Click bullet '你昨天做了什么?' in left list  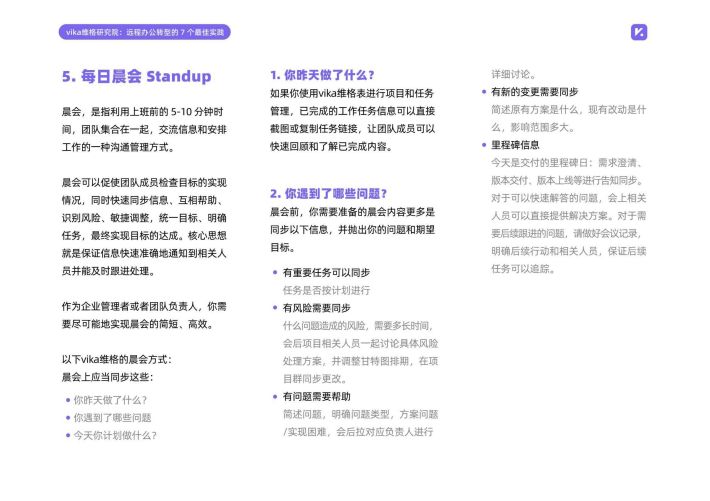pyautogui.click(x=110, y=400)
